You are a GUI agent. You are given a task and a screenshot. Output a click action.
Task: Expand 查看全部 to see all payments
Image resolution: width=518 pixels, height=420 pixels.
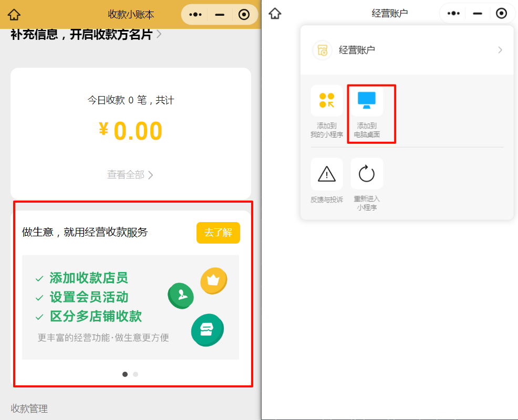130,176
